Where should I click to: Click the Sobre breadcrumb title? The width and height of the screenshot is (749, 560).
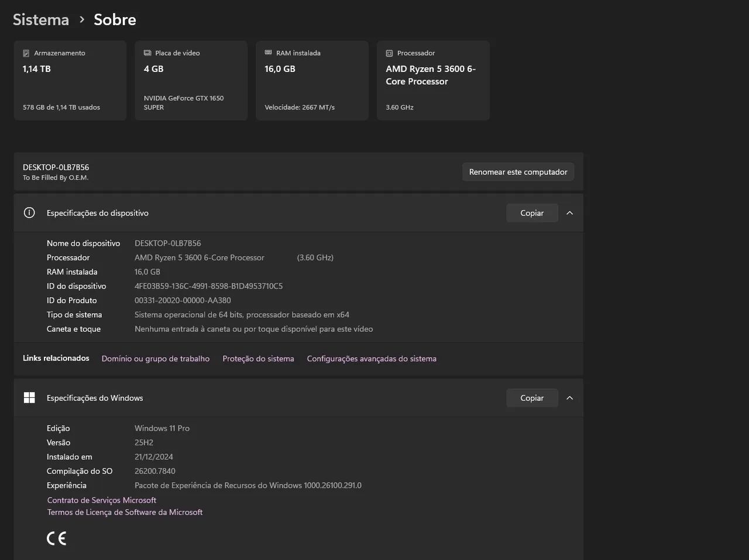click(115, 19)
